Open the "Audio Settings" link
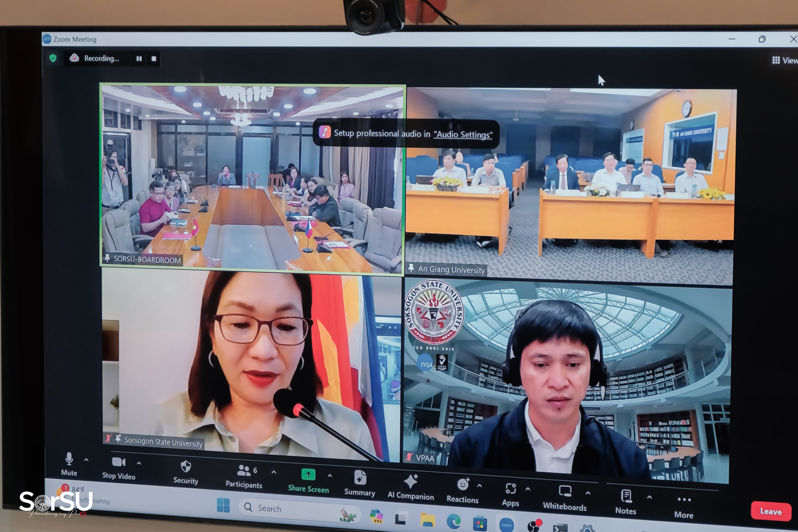This screenshot has height=532, width=798. pyautogui.click(x=463, y=135)
